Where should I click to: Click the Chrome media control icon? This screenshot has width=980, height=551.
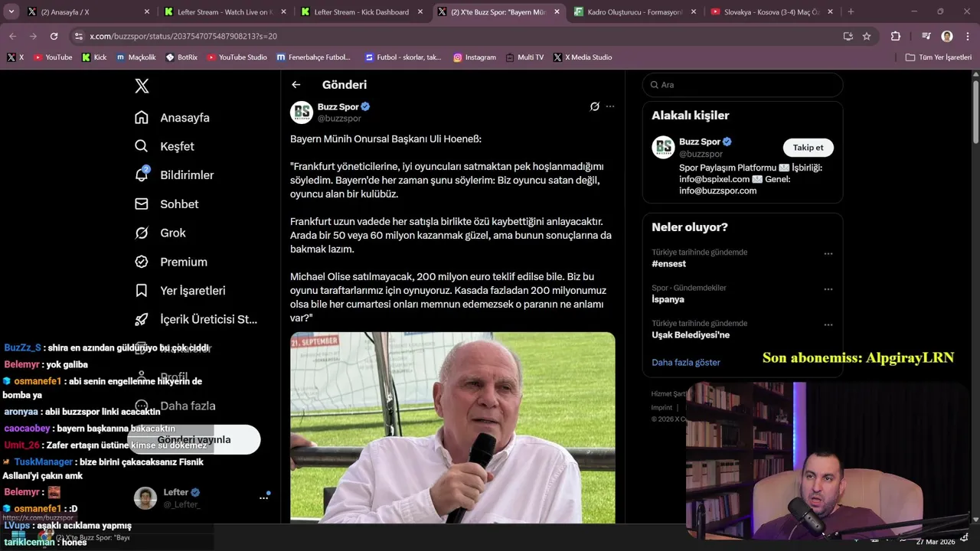(926, 36)
